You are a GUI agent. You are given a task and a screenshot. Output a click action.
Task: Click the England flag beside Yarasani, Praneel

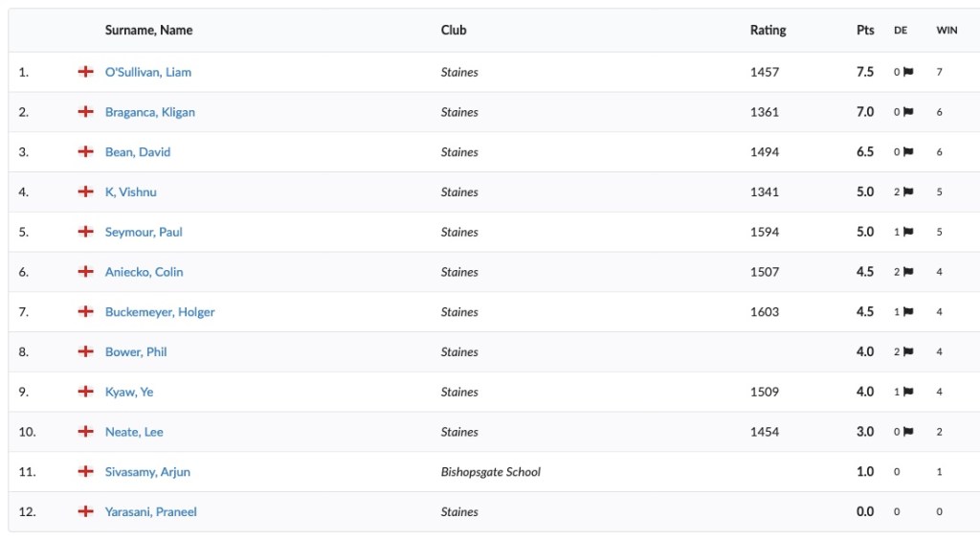point(85,511)
